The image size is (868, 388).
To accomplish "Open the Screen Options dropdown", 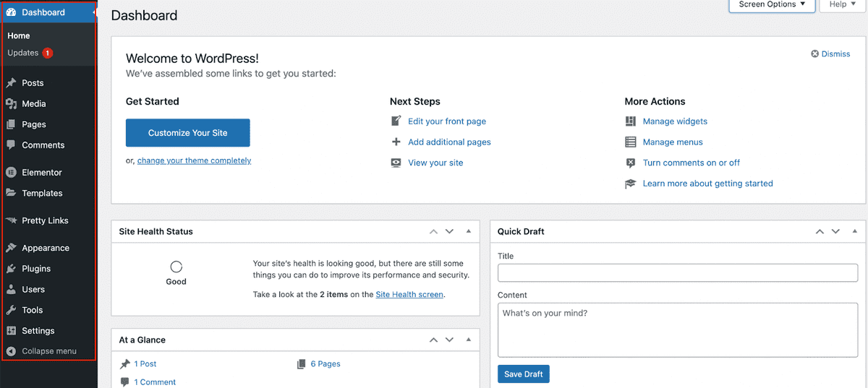I will tap(773, 4).
